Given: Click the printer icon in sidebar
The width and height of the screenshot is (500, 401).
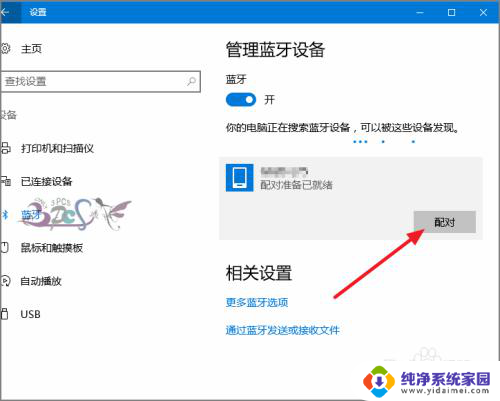Looking at the screenshot, I should (x=6, y=148).
